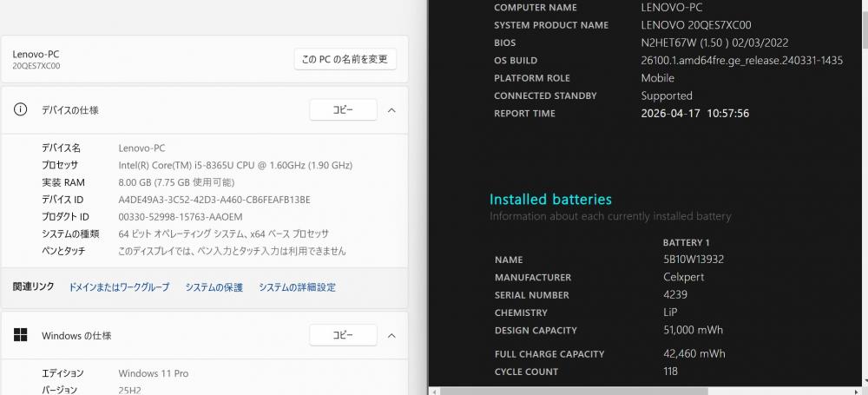Viewport: 868px width, 395px height.
Task: Select the battery NAME value 5B10W13932
Action: click(x=694, y=260)
